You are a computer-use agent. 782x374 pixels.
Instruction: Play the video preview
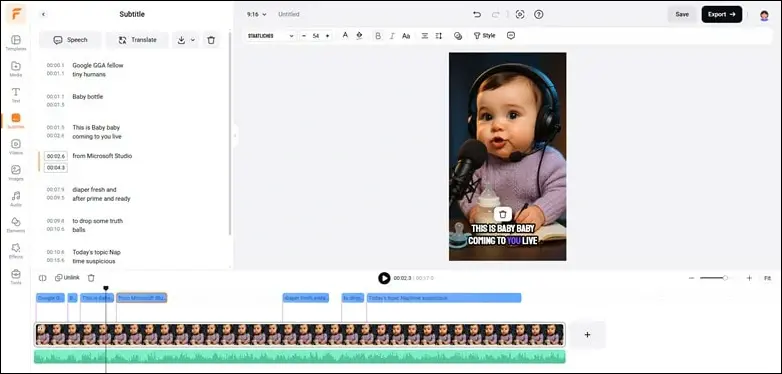coord(384,278)
